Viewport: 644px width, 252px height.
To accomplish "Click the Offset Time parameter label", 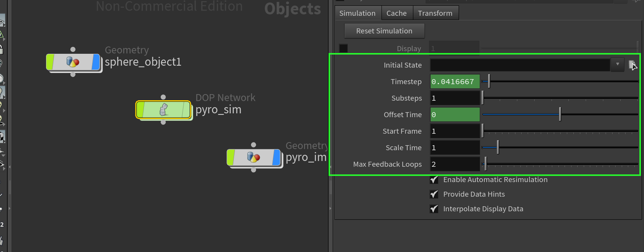I will tap(403, 114).
